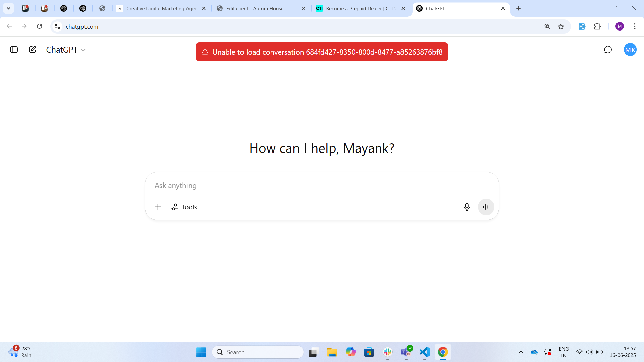The height and width of the screenshot is (362, 644).
Task: Select the fifth pinned globe tab
Action: tap(102, 8)
